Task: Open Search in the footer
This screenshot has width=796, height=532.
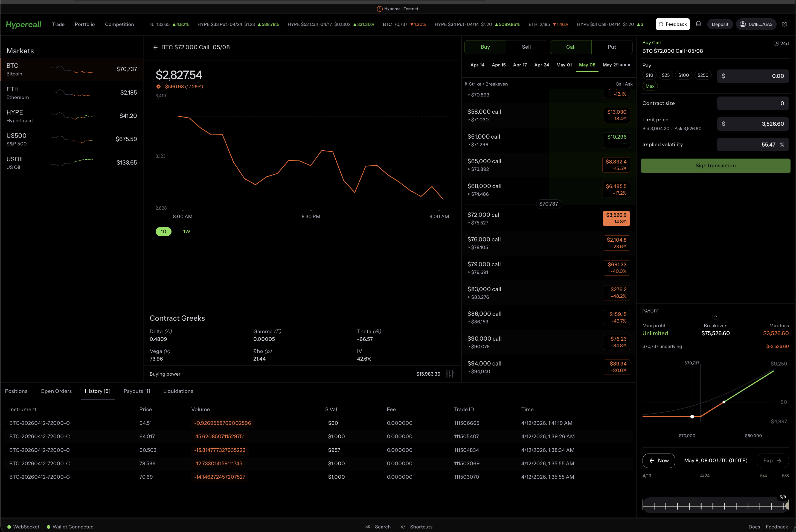Action: click(x=378, y=527)
